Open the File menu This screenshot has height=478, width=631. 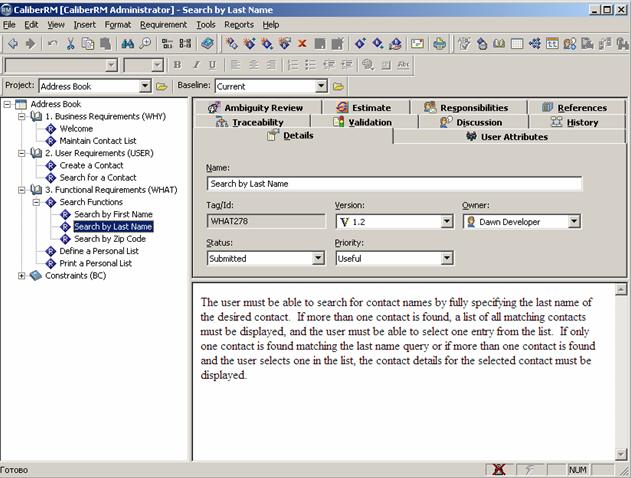tap(9, 25)
